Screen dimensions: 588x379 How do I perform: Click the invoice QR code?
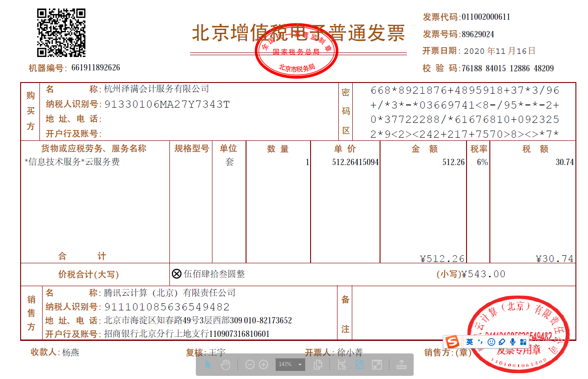coord(61,33)
